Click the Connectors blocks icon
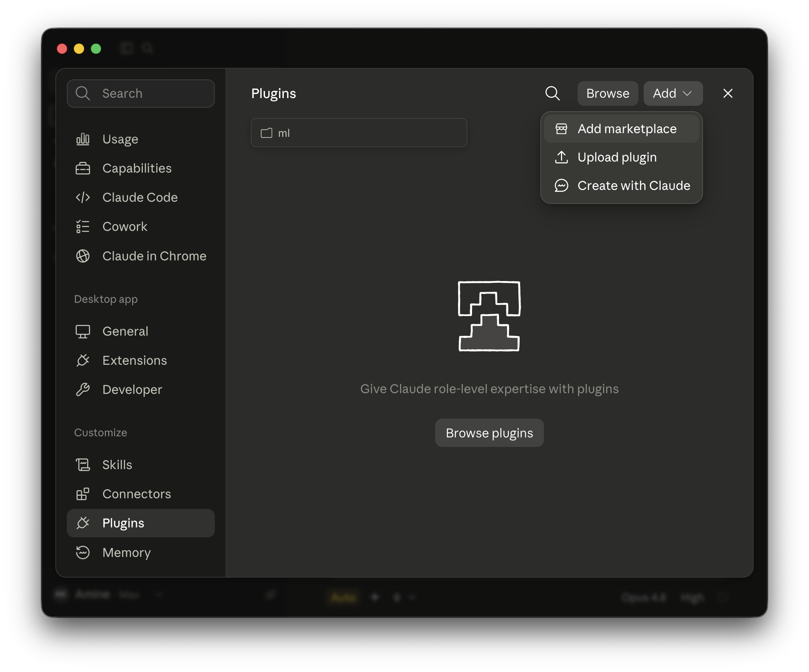 pyautogui.click(x=83, y=494)
